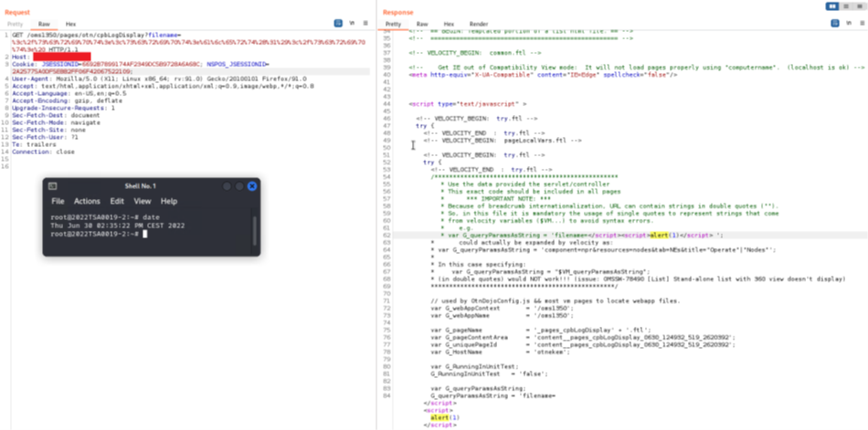The image size is (868, 430).
Task: Switch Response view to Raw tab
Action: pos(422,25)
